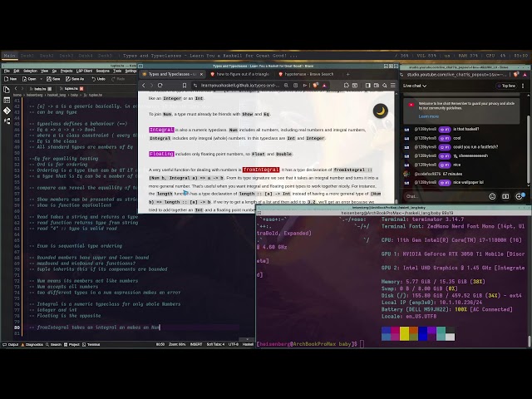Open the Projects menu in Kate
The width and height of the screenshot is (532, 399).
coord(66,71)
